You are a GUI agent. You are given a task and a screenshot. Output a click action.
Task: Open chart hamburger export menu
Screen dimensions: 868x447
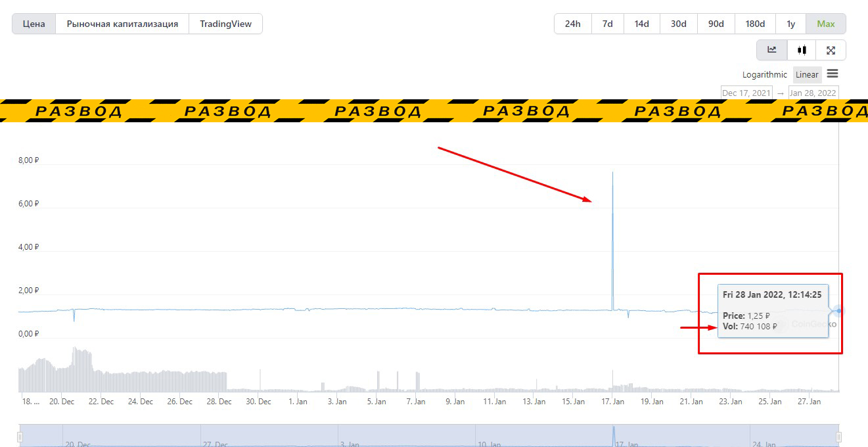click(832, 74)
